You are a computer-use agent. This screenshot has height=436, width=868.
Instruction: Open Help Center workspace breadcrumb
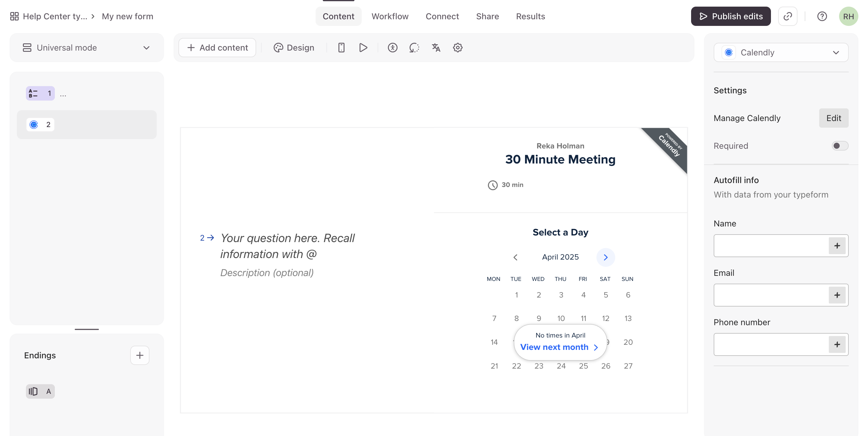[55, 16]
